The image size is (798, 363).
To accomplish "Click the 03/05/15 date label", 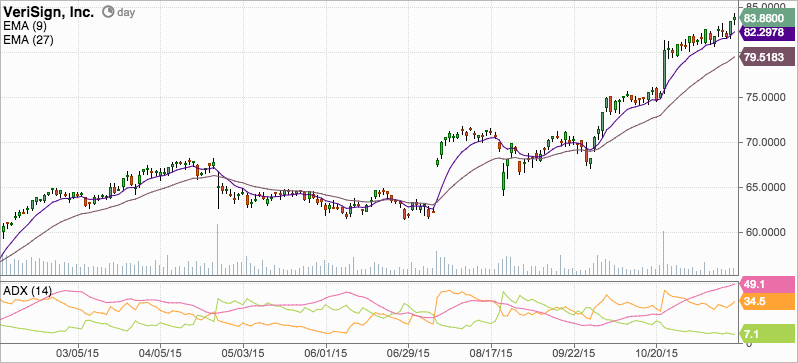I will point(78,352).
